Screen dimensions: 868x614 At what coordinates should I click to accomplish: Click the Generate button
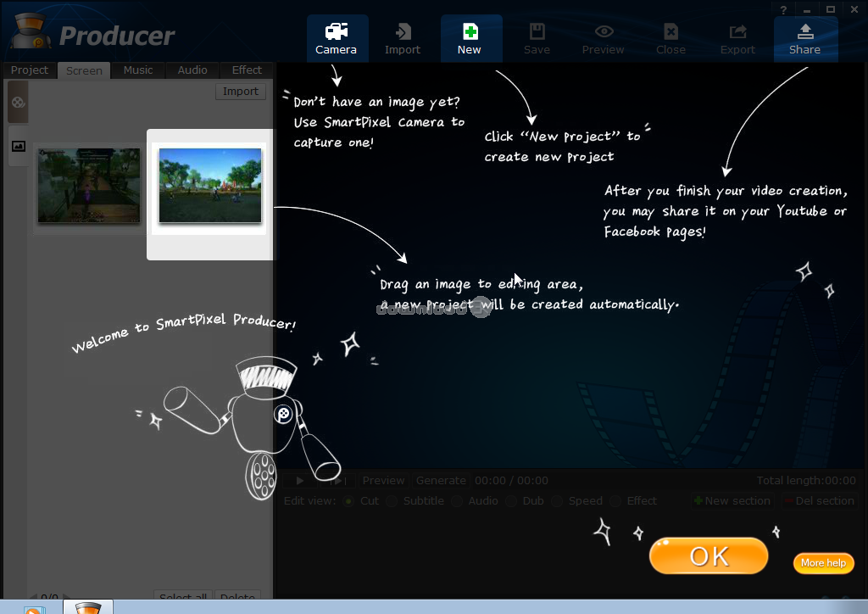(441, 481)
